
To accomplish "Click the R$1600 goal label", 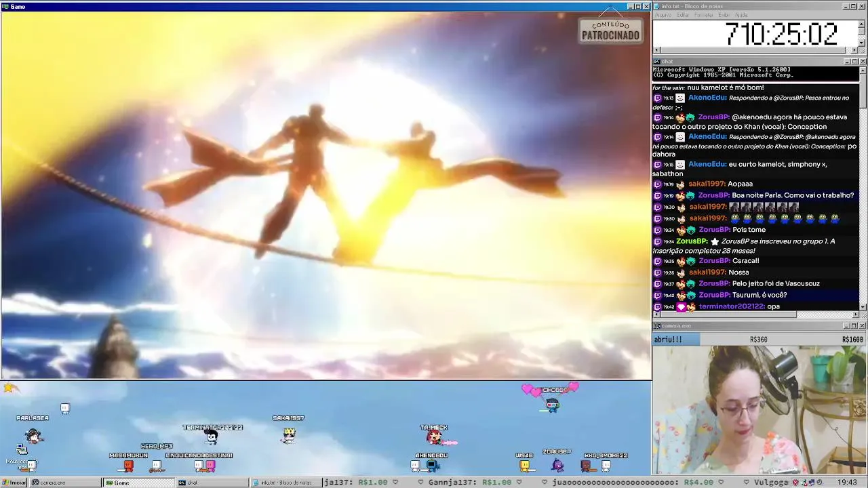I will coord(852,340).
